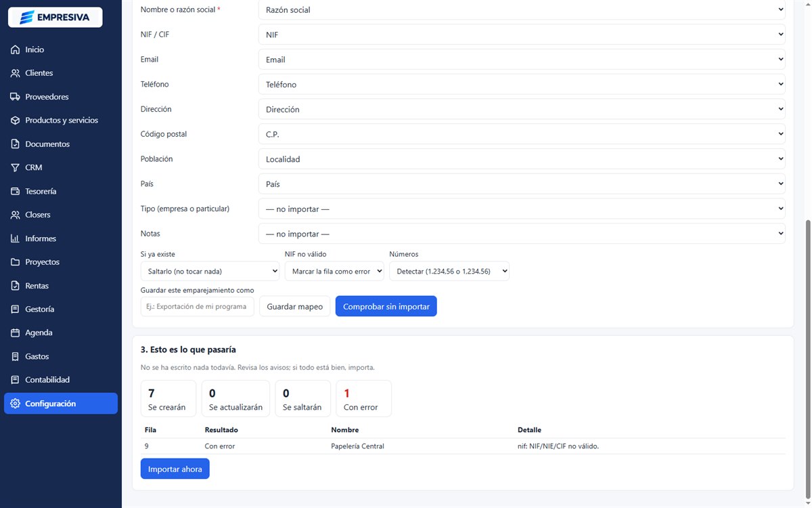Open the Nombre o razón social dropdown
The width and height of the screenshot is (812, 508).
(x=522, y=10)
